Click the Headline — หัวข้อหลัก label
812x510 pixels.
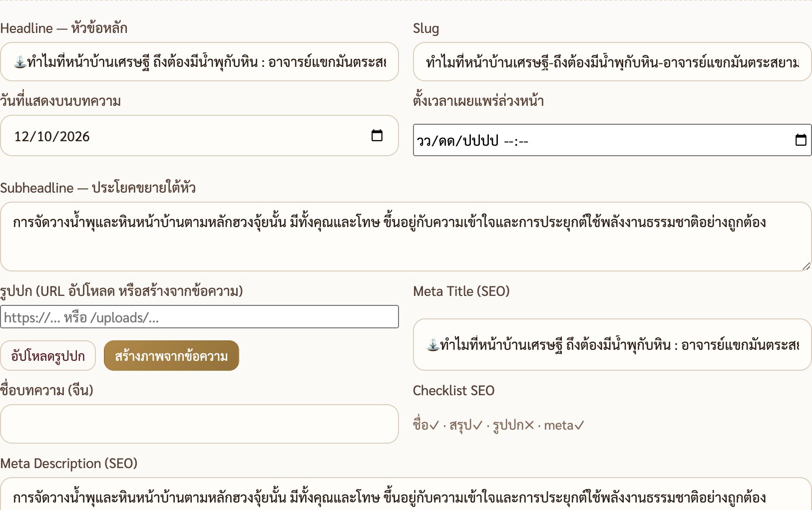click(64, 28)
